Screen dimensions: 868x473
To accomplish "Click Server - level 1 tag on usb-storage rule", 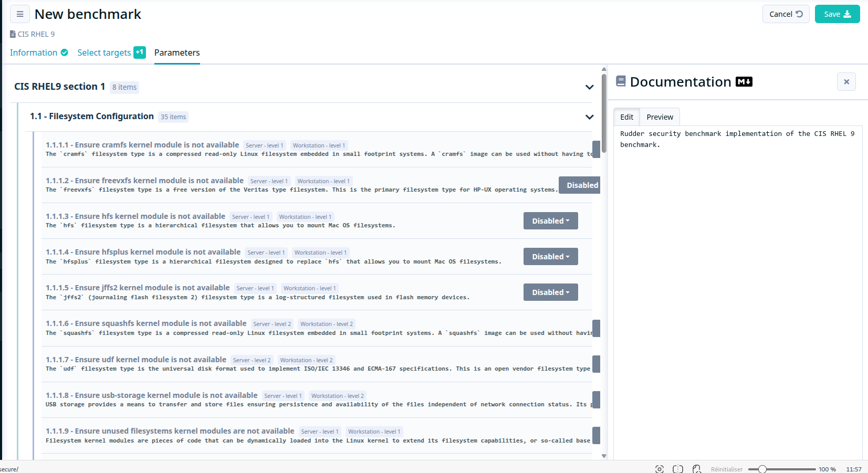I will click(283, 396).
